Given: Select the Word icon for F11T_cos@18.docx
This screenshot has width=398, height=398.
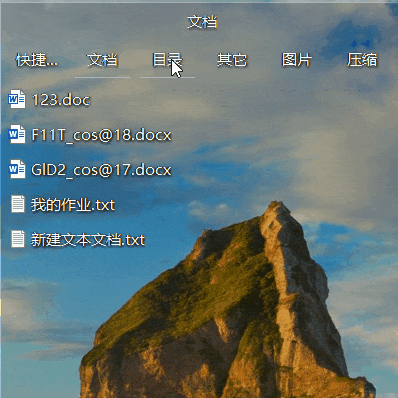Looking at the screenshot, I should point(17,134).
